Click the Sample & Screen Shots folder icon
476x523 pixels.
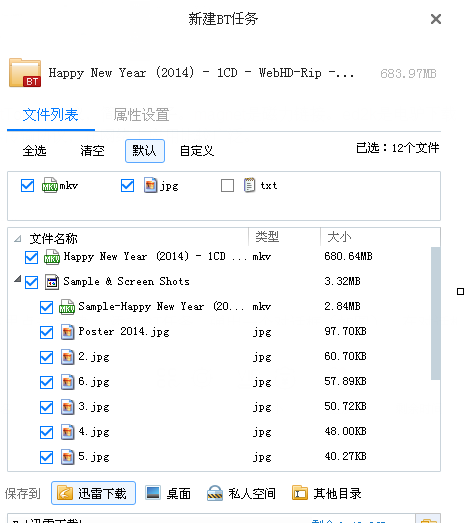pyautogui.click(x=52, y=282)
